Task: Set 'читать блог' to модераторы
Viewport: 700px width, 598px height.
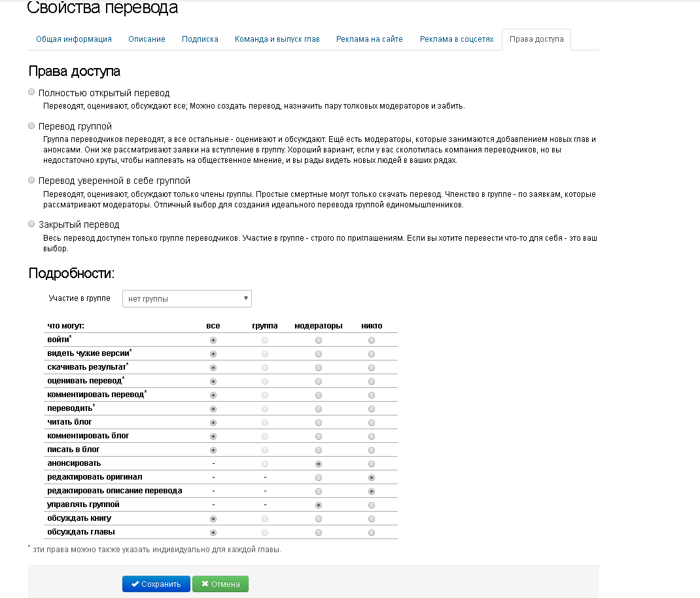Action: (x=319, y=423)
